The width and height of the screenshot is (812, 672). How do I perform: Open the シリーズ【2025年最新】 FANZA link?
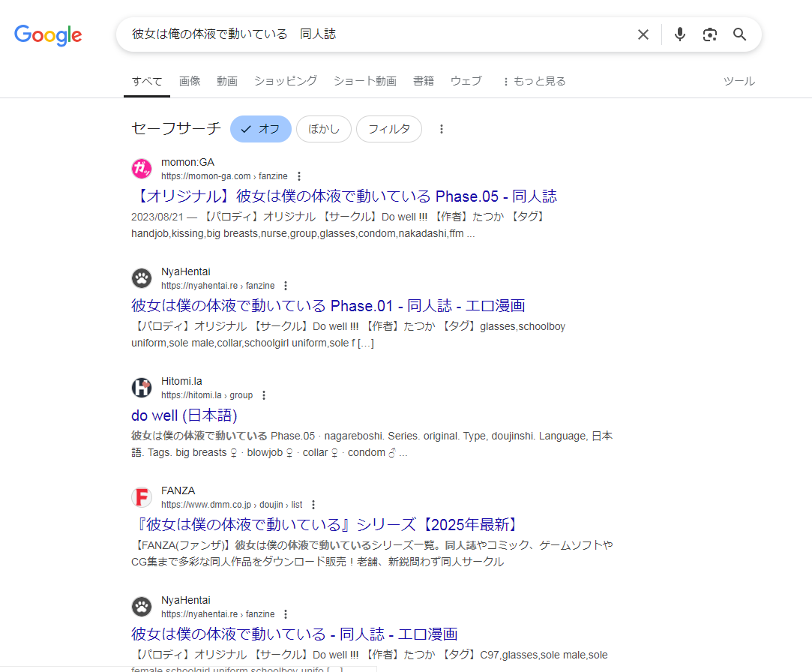[325, 525]
